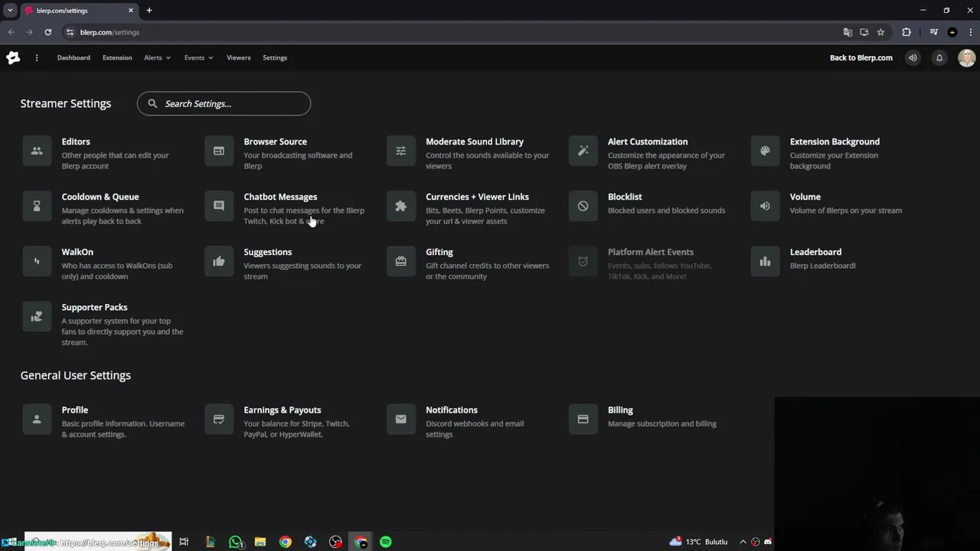The width and height of the screenshot is (980, 551).
Task: Click the translate page icon in address bar
Action: point(848,32)
